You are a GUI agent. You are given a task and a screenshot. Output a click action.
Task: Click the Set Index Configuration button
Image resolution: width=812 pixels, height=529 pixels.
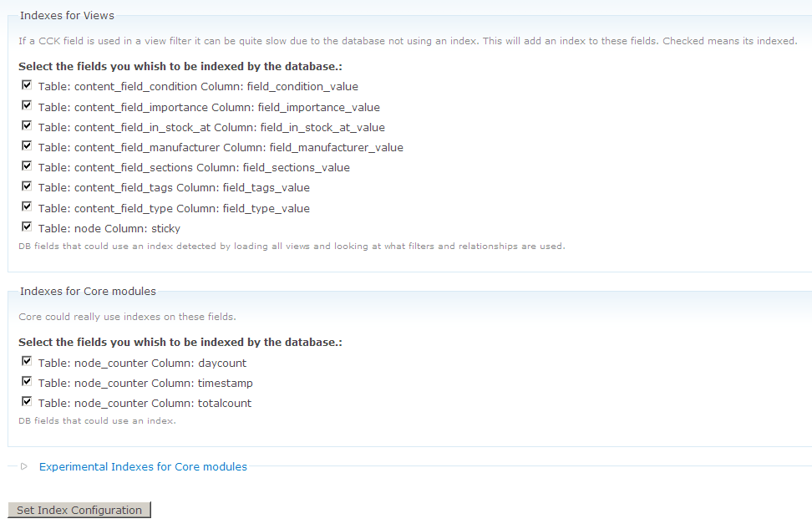[79, 510]
